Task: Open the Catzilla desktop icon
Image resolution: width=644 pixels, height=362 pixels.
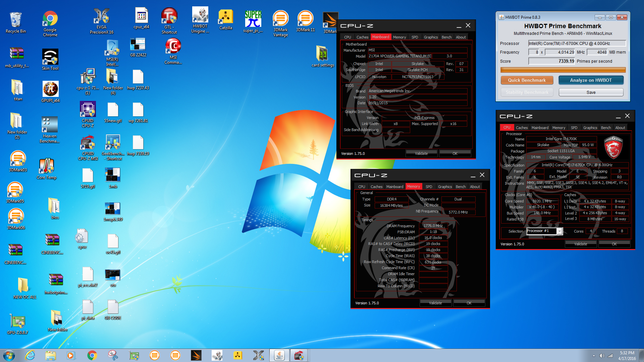Action: point(226,19)
